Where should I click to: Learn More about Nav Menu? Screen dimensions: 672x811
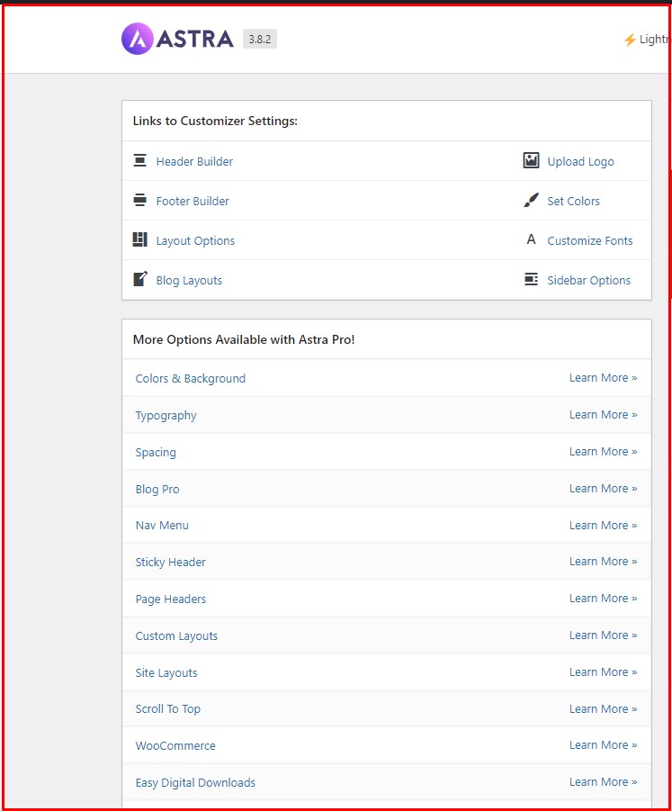pos(604,525)
